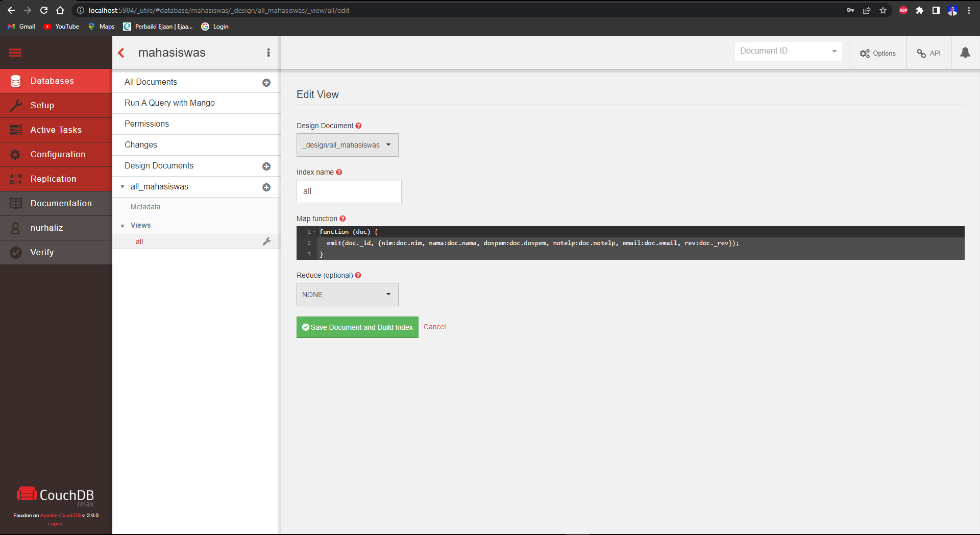The width and height of the screenshot is (980, 535).
Task: Open the kebab menu next to mahasiswas
Action: click(268, 53)
